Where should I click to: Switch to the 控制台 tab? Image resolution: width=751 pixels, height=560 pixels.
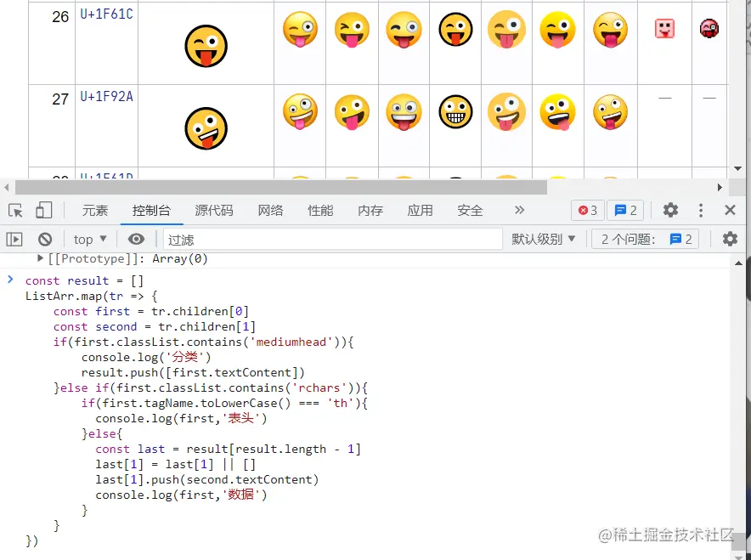click(x=151, y=210)
